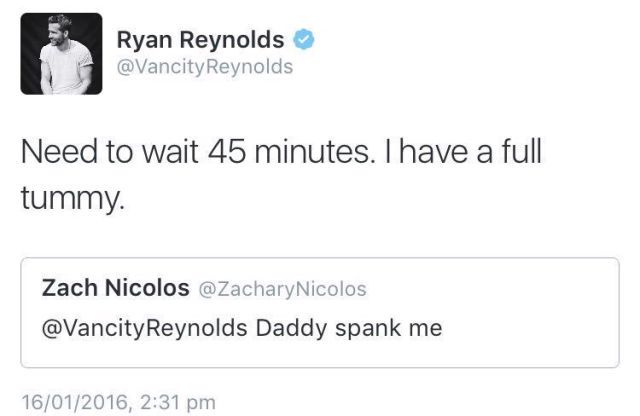Screen dimensions: 640x416
Task: Click the 2:31 pm time label
Action: [178, 402]
